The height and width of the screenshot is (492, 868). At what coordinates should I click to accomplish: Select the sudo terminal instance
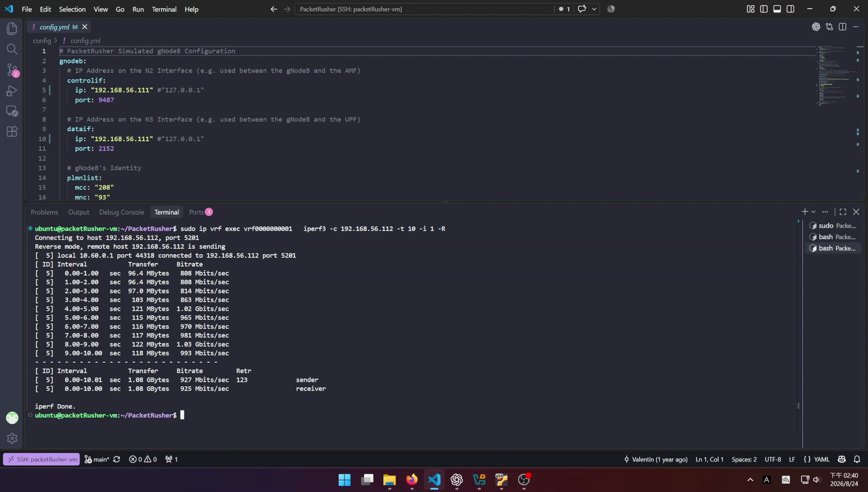[x=833, y=226]
